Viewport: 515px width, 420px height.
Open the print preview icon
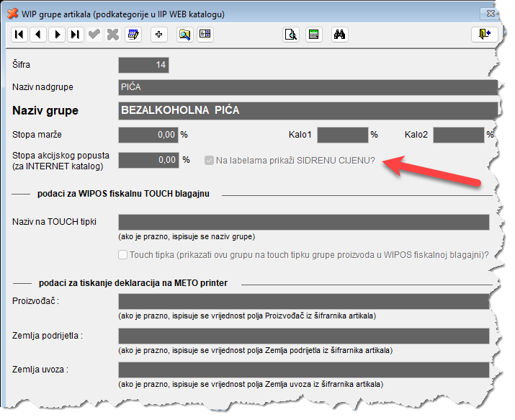click(291, 34)
